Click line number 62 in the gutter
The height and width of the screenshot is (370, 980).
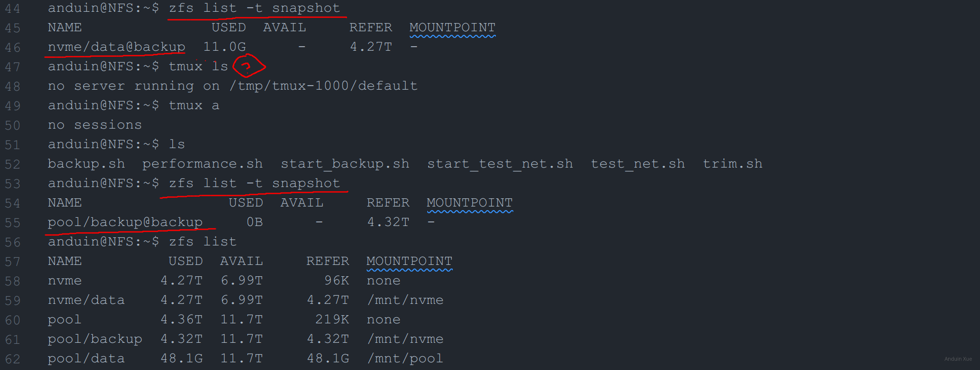[13, 359]
